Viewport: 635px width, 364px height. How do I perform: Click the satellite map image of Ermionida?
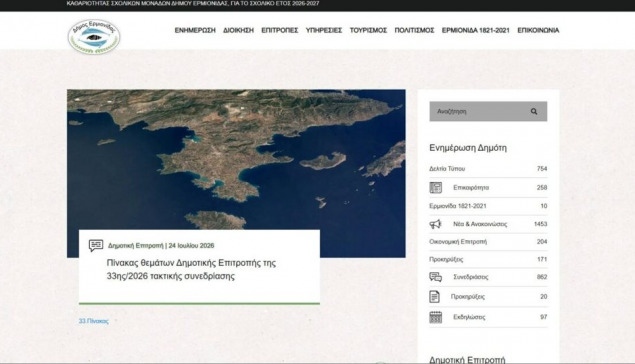[236, 160]
